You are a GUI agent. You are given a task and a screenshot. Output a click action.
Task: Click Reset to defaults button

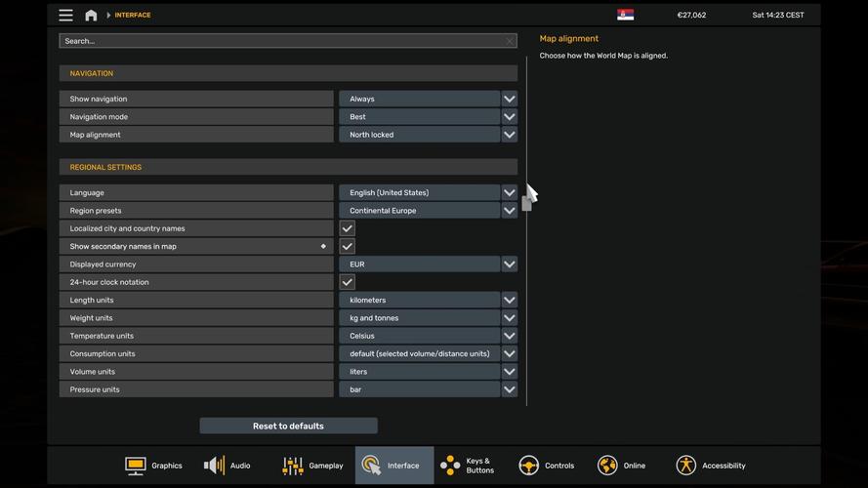(x=288, y=426)
